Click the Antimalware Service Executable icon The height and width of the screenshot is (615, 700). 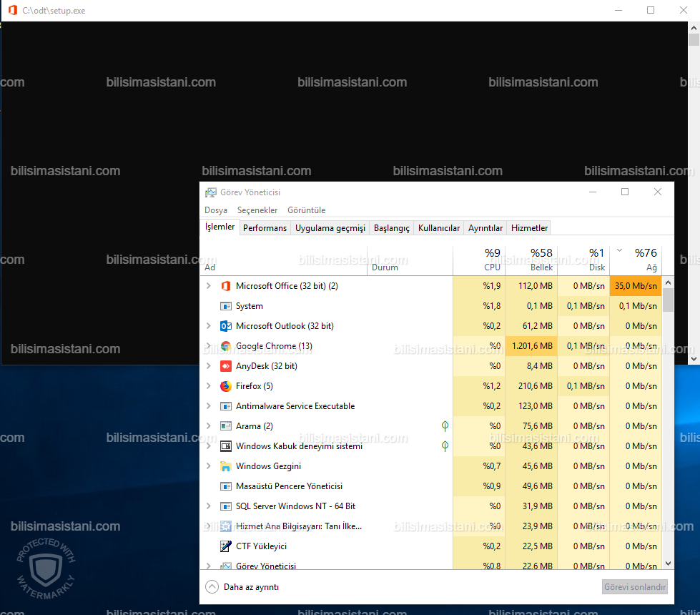pos(226,406)
